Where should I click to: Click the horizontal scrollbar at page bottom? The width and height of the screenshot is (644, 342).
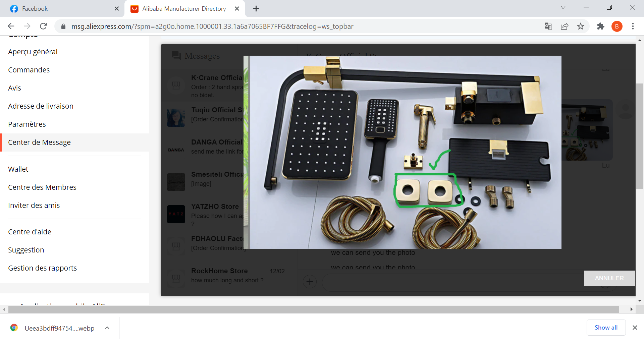pyautogui.click(x=313, y=309)
